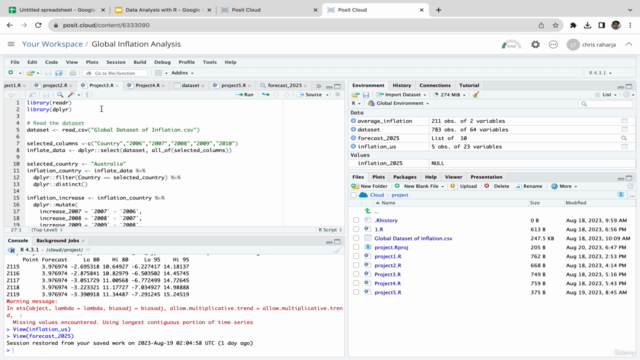Expand the forecast_2025 list object

353,138
